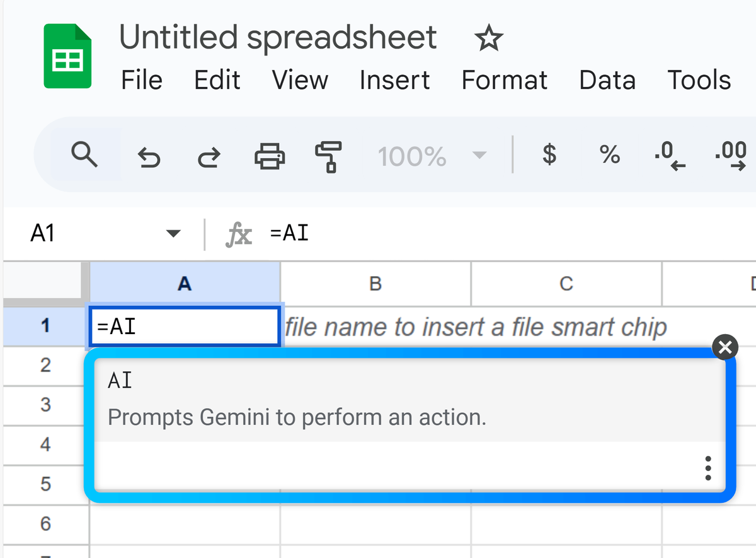Expand the A1 name box dropdown
The height and width of the screenshot is (558, 756).
pos(173,235)
